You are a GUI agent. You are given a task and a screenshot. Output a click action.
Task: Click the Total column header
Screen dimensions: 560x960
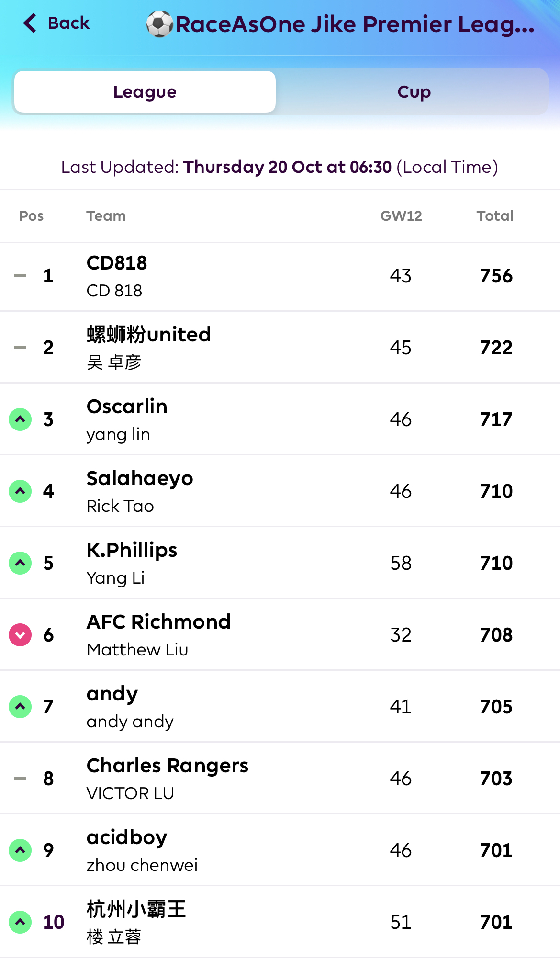(x=495, y=216)
